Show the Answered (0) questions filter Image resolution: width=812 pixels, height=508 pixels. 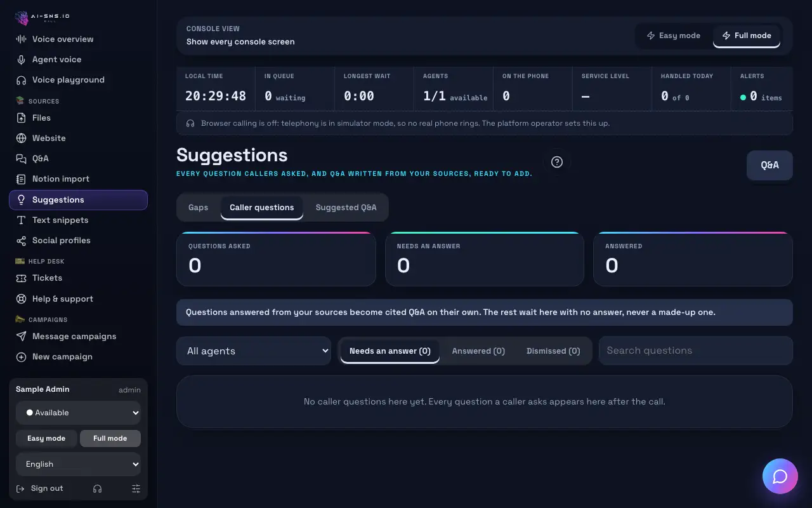coord(478,351)
